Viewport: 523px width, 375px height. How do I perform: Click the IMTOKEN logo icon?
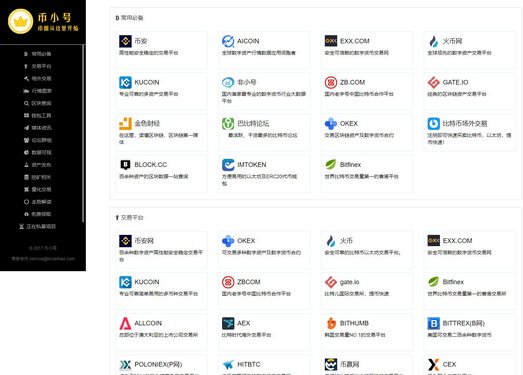point(228,165)
